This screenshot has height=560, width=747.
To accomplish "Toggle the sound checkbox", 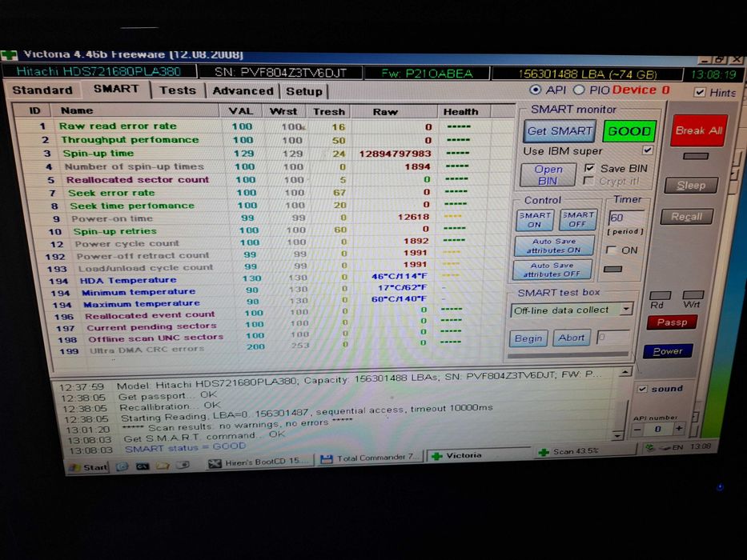I will [642, 389].
